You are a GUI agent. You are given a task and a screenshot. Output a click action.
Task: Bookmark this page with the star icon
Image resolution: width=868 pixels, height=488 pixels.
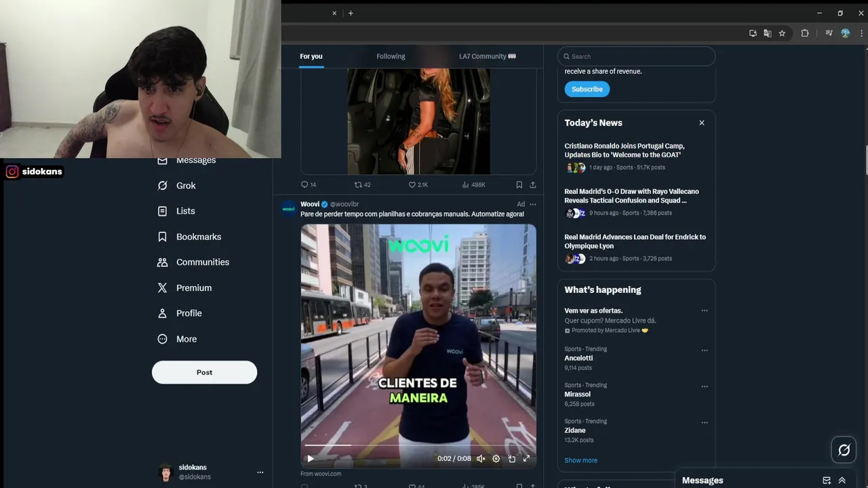pos(782,33)
